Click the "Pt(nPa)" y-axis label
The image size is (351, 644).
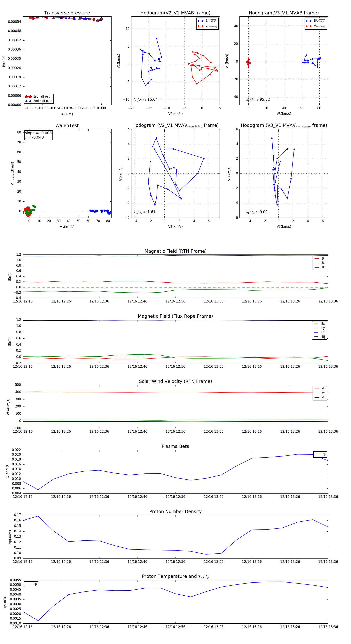coord(4,61)
